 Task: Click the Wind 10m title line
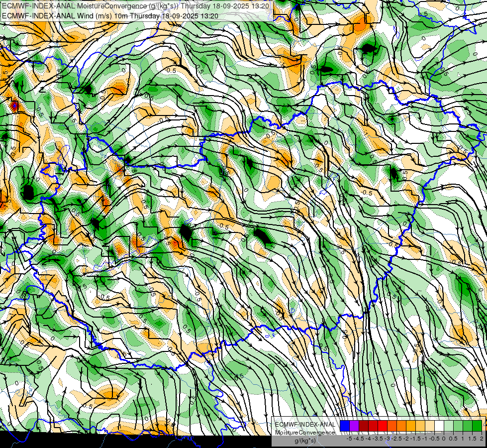click(x=110, y=15)
